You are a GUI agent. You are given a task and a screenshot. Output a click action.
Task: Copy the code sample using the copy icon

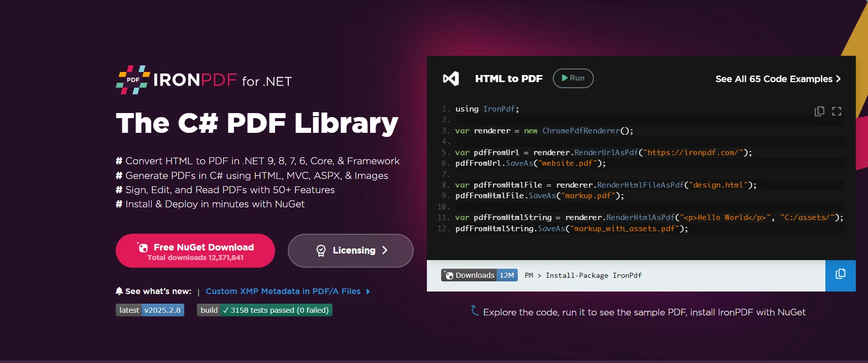[819, 112]
